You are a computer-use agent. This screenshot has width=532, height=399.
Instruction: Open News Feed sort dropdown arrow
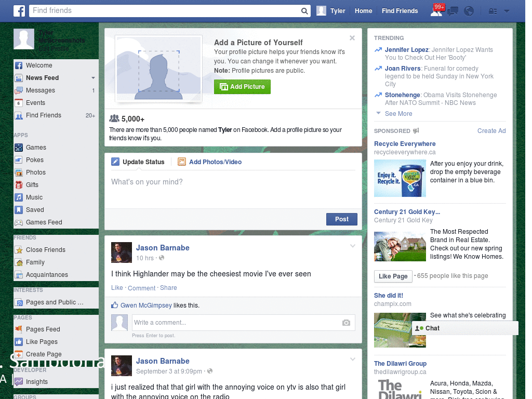pos(93,78)
